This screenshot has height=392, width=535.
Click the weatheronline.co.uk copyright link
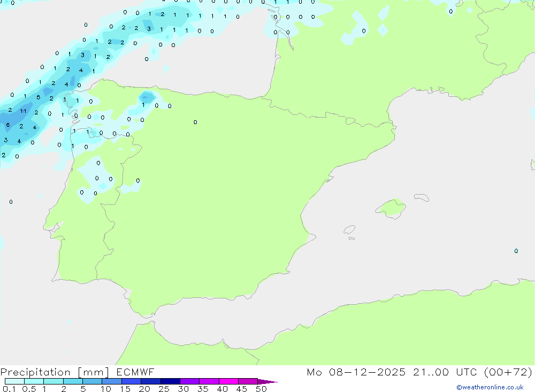[x=490, y=387]
